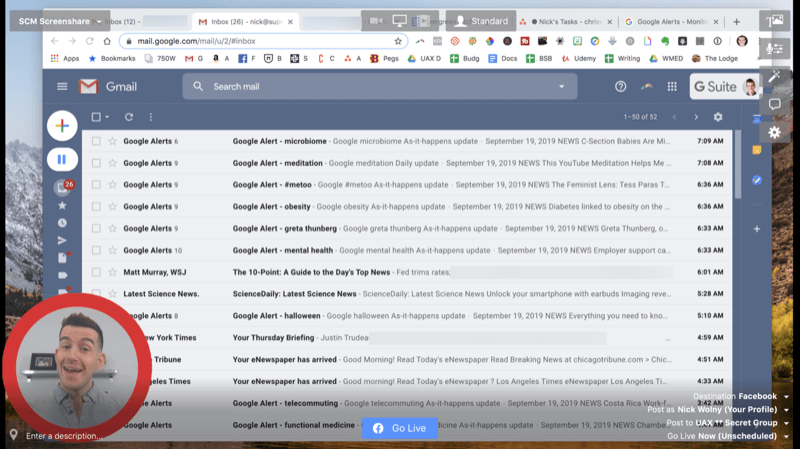Image resolution: width=800 pixels, height=449 pixels.
Task: Open the Writing bookmark
Action: 622,59
